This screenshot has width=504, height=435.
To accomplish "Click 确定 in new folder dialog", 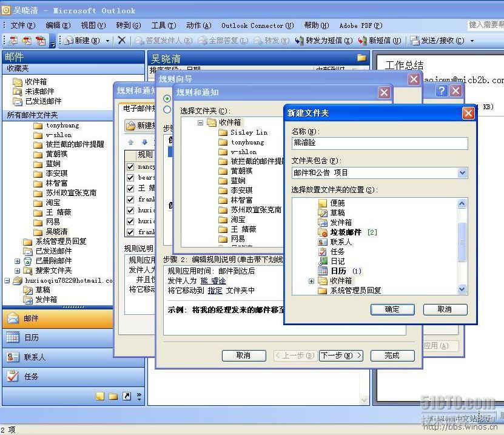I will click(392, 309).
